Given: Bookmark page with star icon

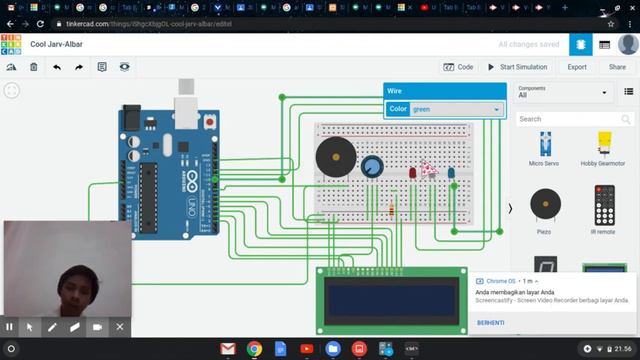Looking at the screenshot, I should (611, 24).
